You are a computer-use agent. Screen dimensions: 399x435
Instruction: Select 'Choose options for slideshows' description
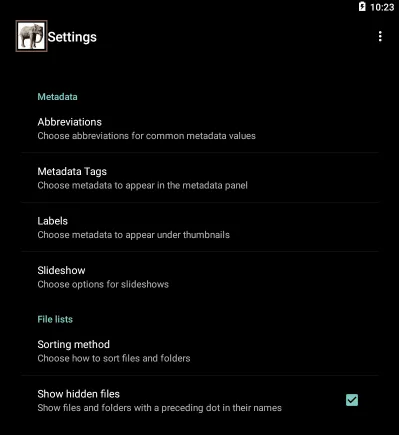(x=103, y=284)
